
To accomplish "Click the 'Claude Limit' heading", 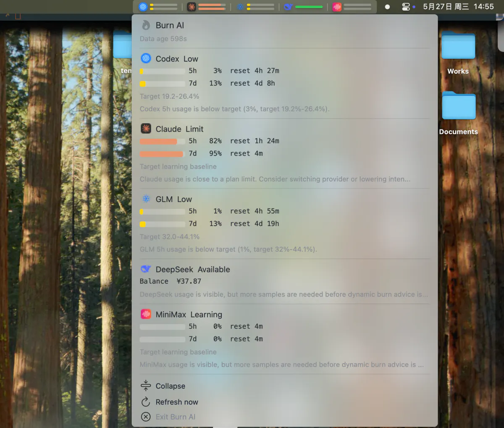I will [x=179, y=129].
